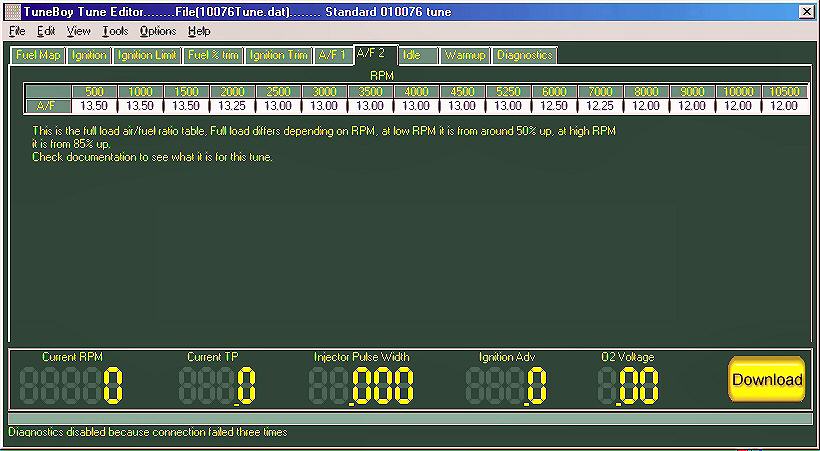This screenshot has height=451, width=820.
Task: Click the Injector Pulse Width readout
Action: point(361,386)
